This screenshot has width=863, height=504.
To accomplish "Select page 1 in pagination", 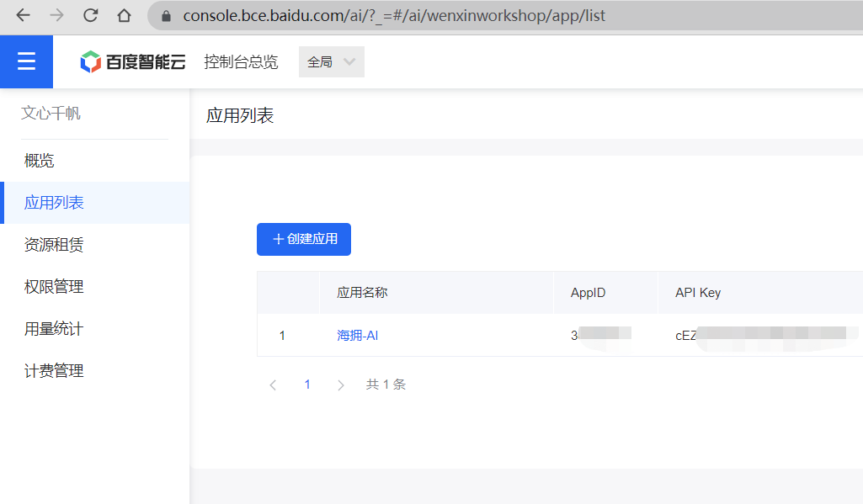I will (x=307, y=385).
